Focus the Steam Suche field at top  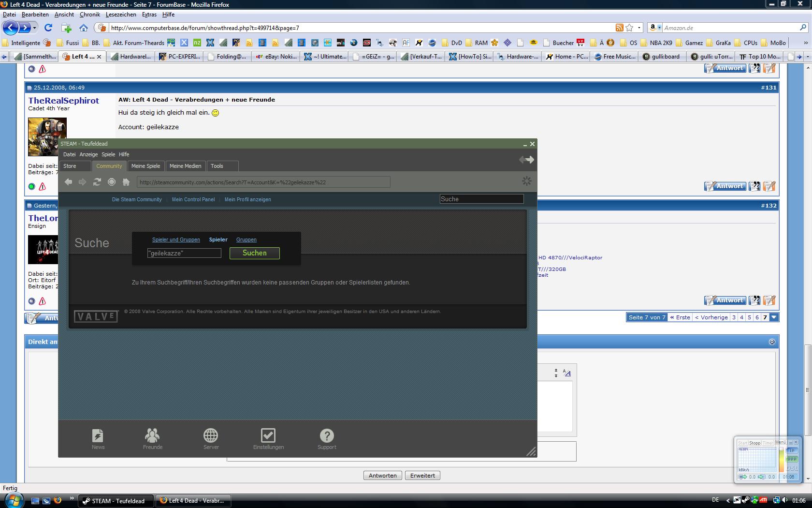coord(481,199)
